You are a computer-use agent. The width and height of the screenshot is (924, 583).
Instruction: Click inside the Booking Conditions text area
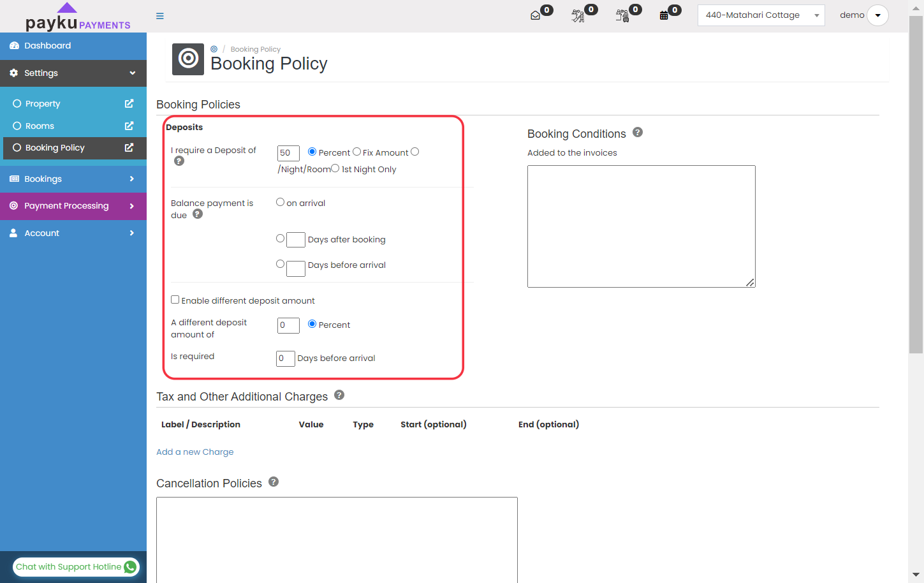coord(642,226)
